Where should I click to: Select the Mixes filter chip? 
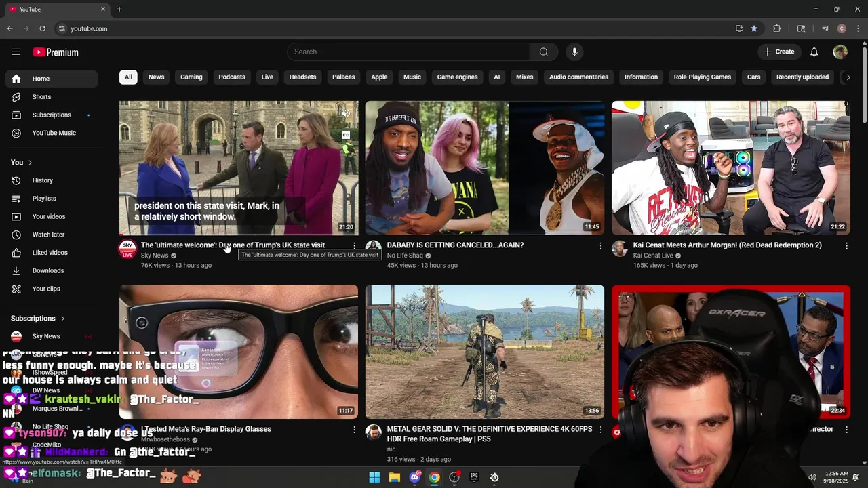[525, 77]
